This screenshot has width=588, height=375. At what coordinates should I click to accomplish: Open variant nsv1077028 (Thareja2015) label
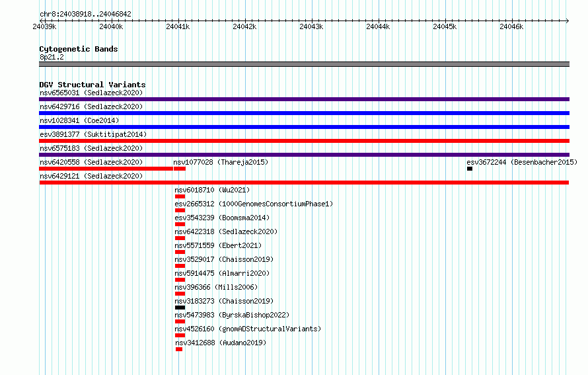[x=221, y=162]
